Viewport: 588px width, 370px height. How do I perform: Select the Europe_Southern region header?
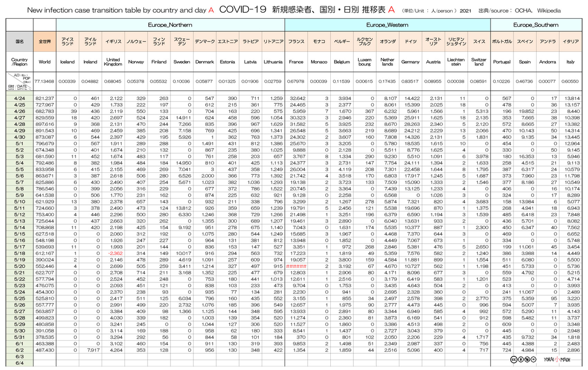[x=536, y=24]
